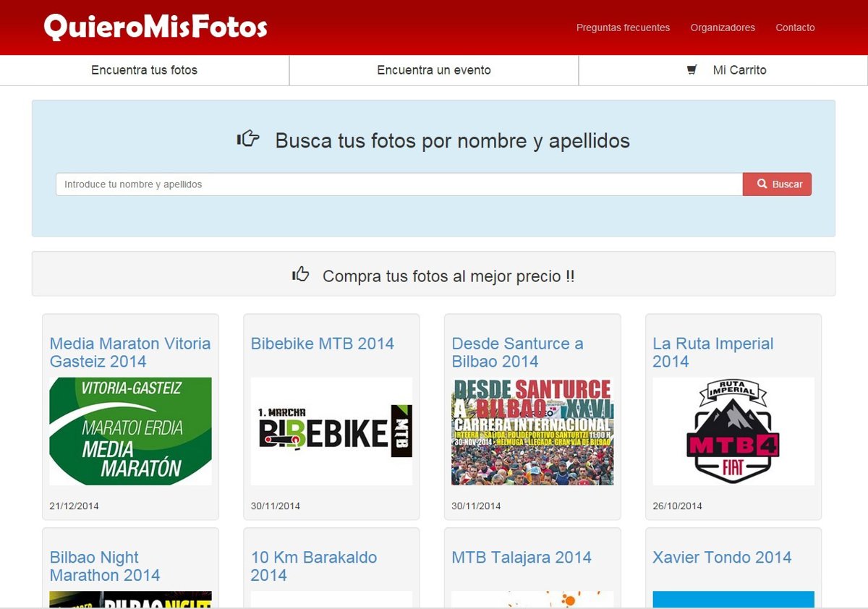Click the shopping cart icon
868x609 pixels.
(x=692, y=70)
